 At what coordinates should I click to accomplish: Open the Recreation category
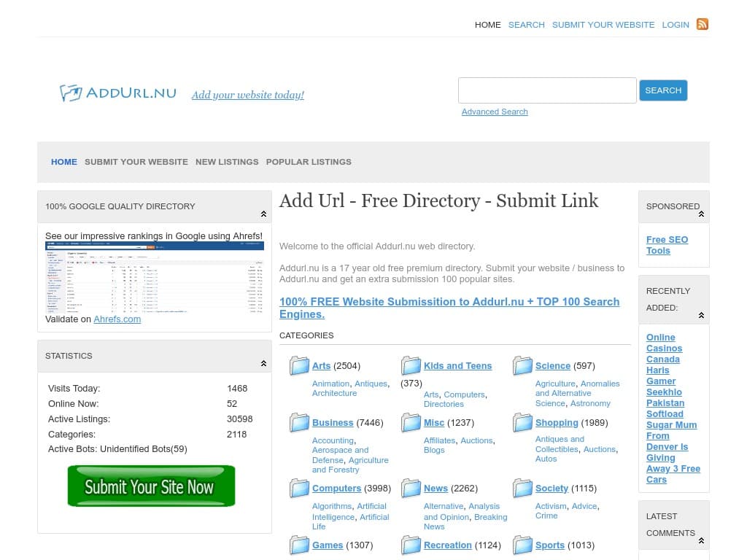coord(447,545)
